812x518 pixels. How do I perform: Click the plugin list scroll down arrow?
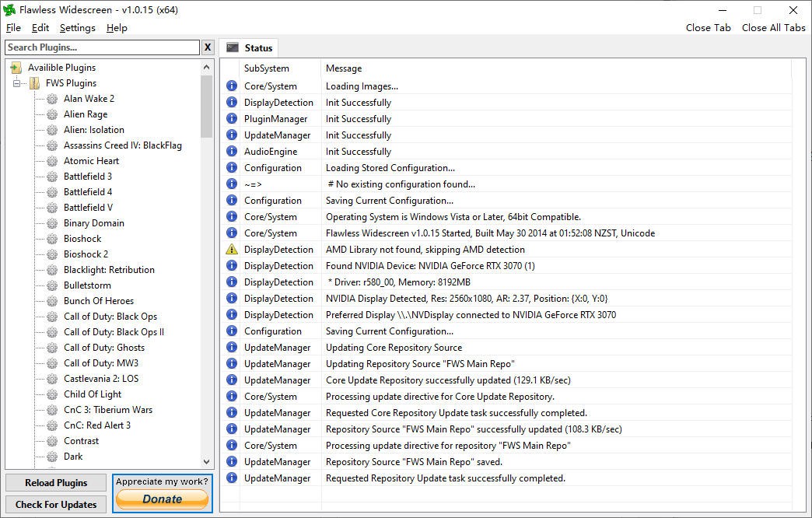(207, 461)
